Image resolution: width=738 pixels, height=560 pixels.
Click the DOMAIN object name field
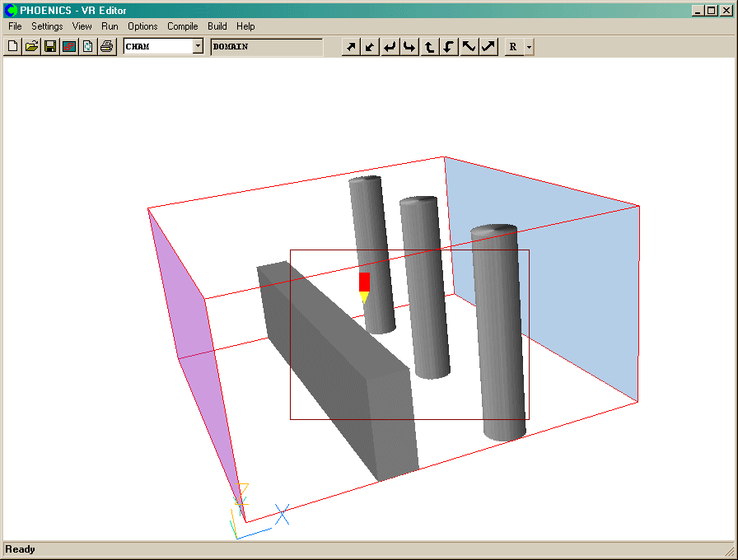coord(266,47)
